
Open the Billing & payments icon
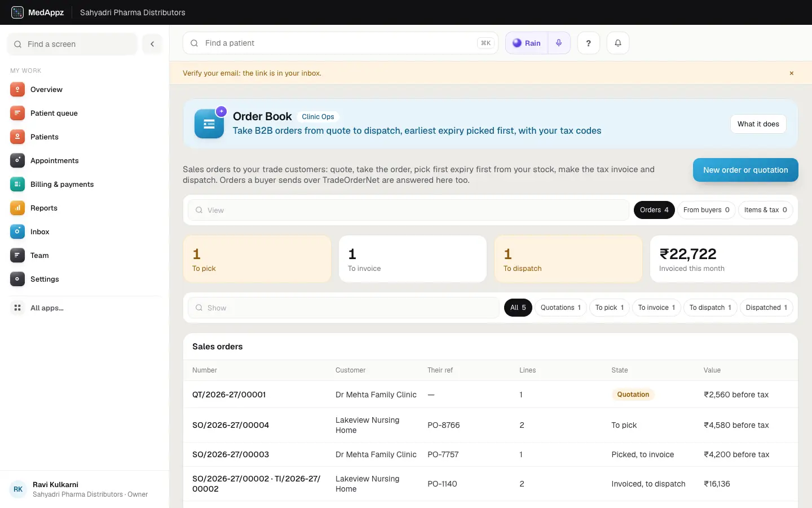17,184
